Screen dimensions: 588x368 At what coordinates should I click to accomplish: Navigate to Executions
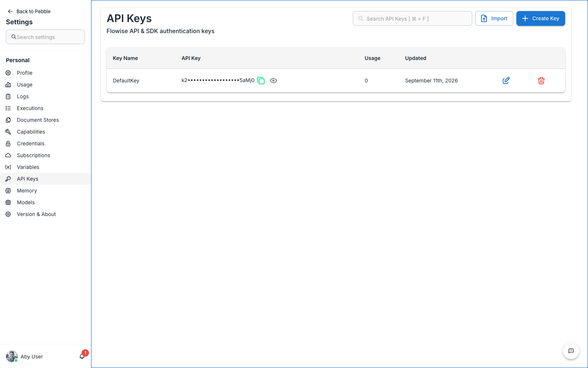pyautogui.click(x=45, y=108)
